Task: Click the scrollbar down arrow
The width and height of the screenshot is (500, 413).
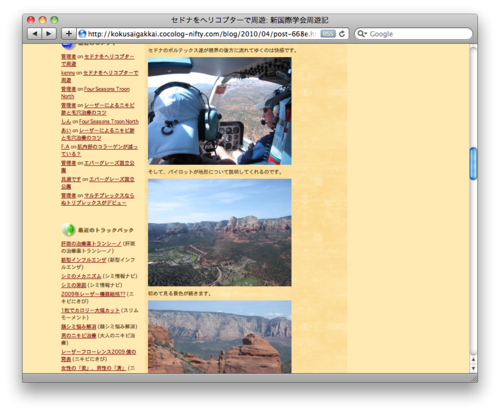Action: pos(473,368)
